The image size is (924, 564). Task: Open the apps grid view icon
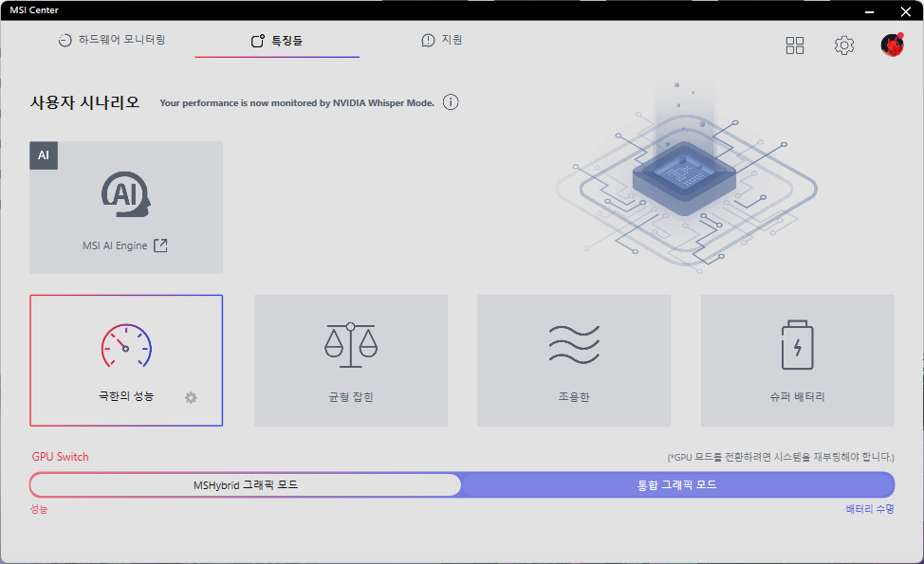pos(795,45)
